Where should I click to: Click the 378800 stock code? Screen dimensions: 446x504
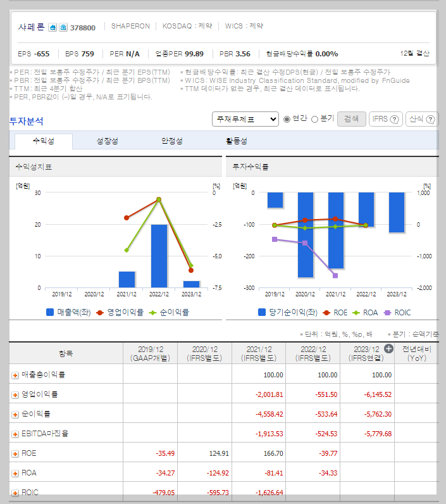coord(83,28)
